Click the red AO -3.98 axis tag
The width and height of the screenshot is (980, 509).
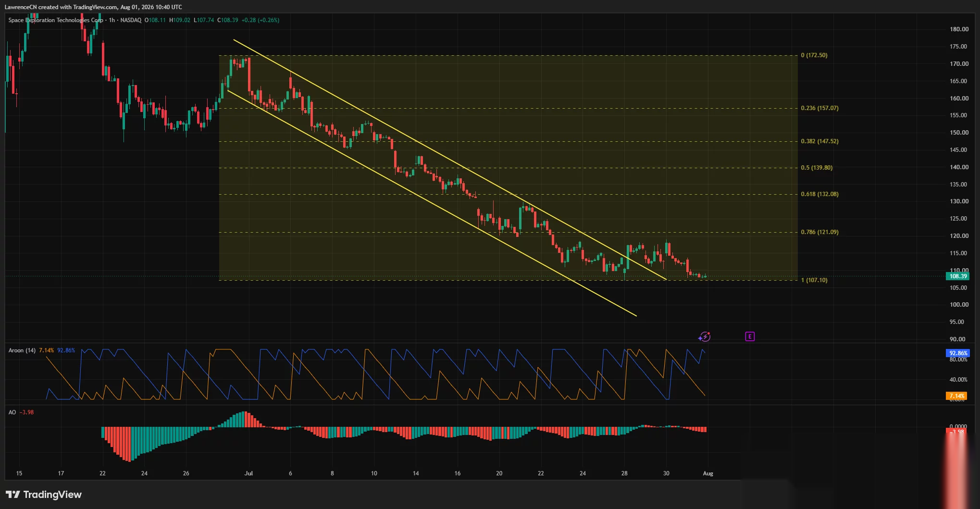coord(957,432)
